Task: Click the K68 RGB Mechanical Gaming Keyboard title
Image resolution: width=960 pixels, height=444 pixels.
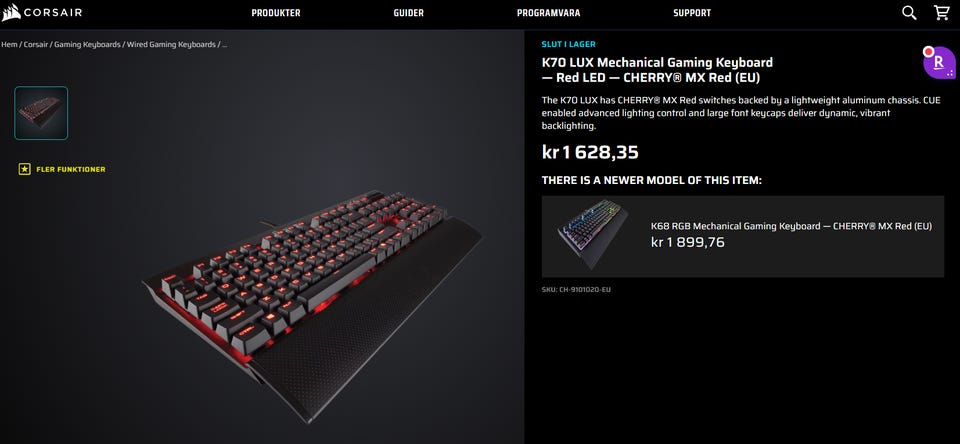Action: tap(791, 226)
